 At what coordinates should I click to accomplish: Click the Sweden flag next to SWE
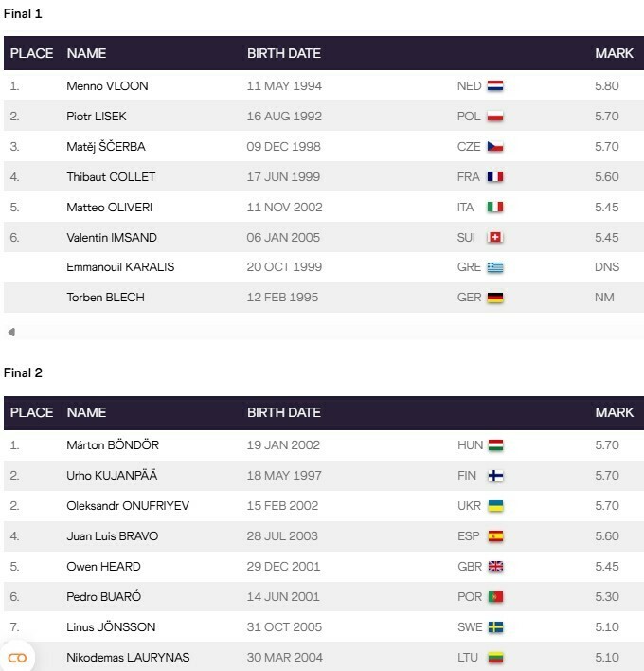click(x=494, y=627)
